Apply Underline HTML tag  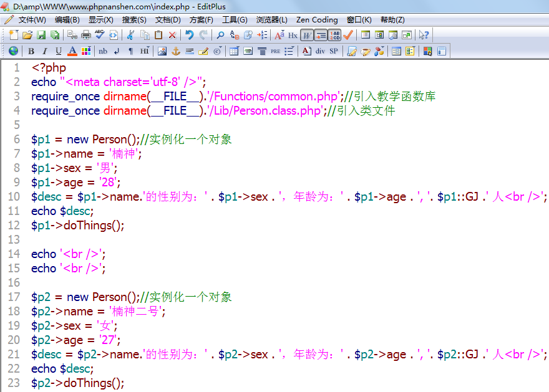pyautogui.click(x=58, y=51)
